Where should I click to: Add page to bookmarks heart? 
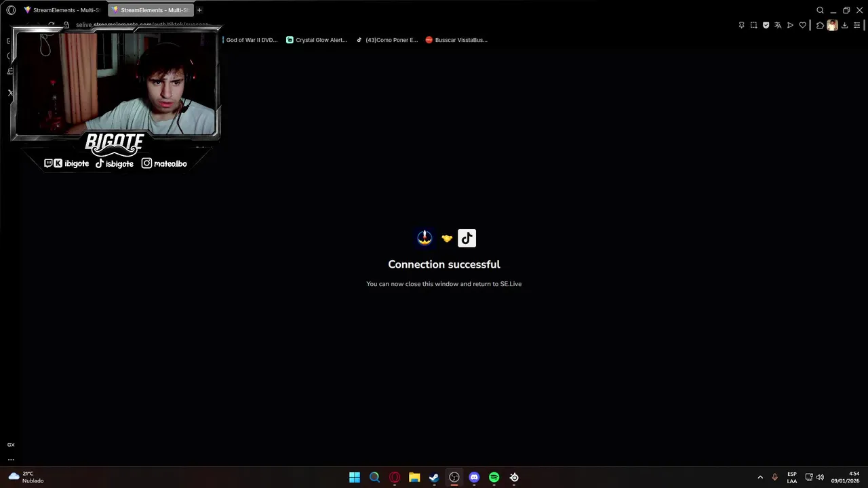pos(802,25)
